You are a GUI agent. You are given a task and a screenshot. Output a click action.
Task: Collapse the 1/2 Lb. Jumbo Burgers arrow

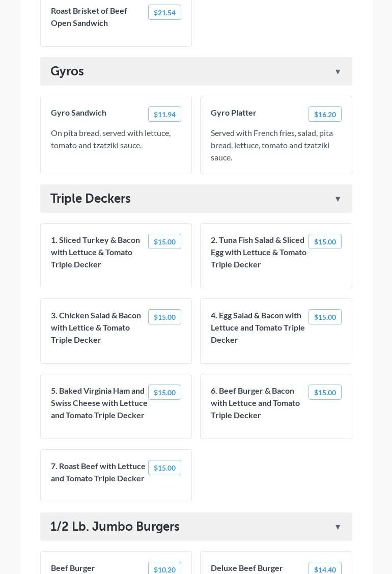(x=338, y=527)
